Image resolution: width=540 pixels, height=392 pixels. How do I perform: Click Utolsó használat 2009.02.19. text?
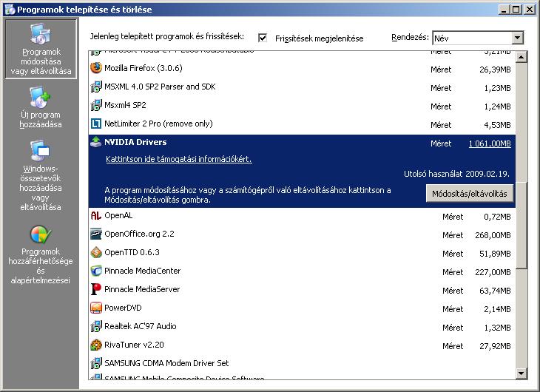[456, 174]
